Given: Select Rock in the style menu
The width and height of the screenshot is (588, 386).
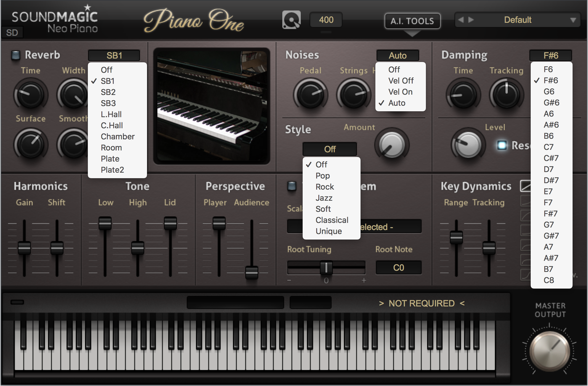Looking at the screenshot, I should pos(332,187).
